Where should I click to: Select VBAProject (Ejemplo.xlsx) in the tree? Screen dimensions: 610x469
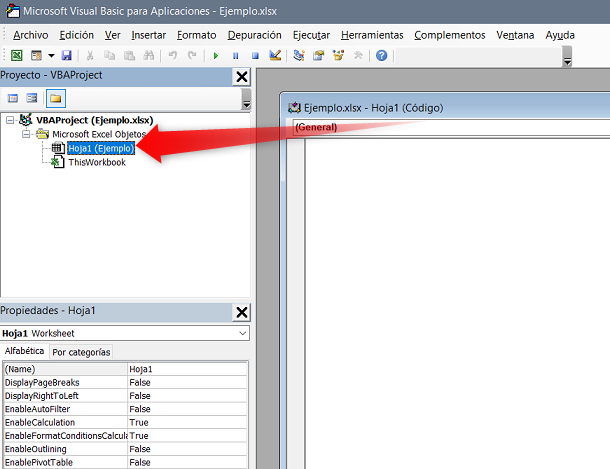click(x=95, y=120)
